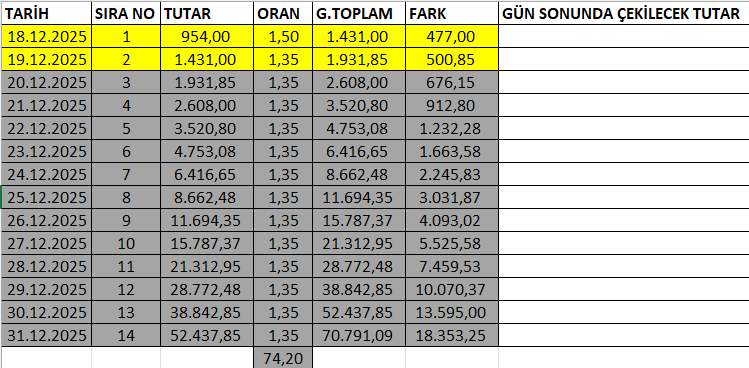Image resolution: width=749 pixels, height=368 pixels.
Task: Click the G.TOPLAM cell 15.787,37
Action: (x=359, y=220)
